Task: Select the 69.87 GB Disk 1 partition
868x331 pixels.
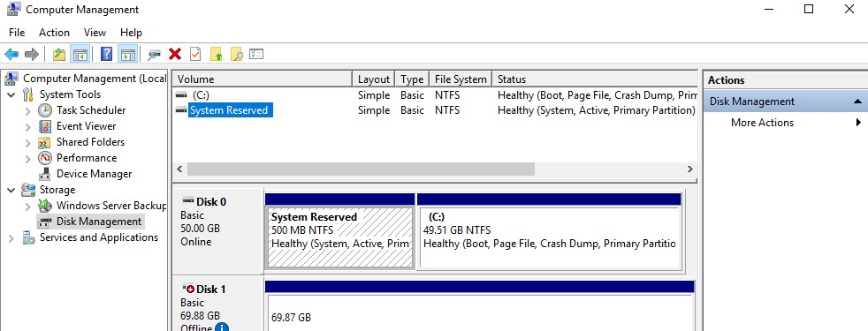Action: pyautogui.click(x=479, y=312)
